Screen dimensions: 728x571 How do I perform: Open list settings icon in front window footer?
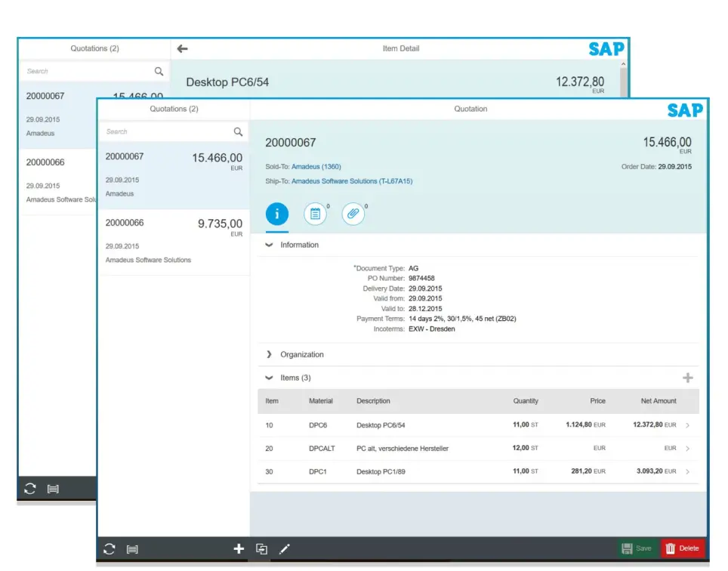click(132, 550)
